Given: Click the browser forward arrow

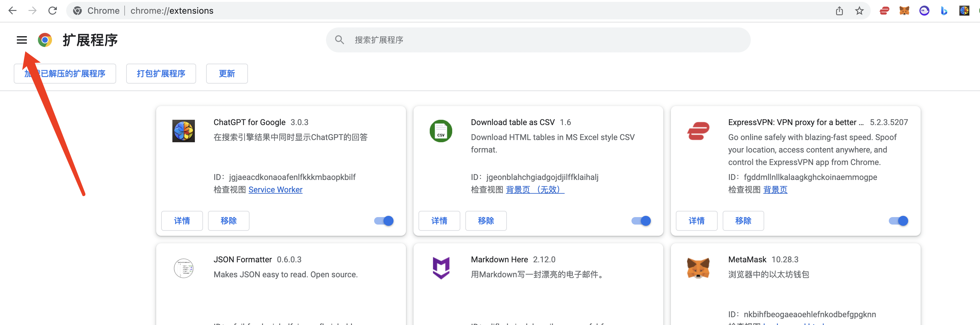Looking at the screenshot, I should (33, 11).
